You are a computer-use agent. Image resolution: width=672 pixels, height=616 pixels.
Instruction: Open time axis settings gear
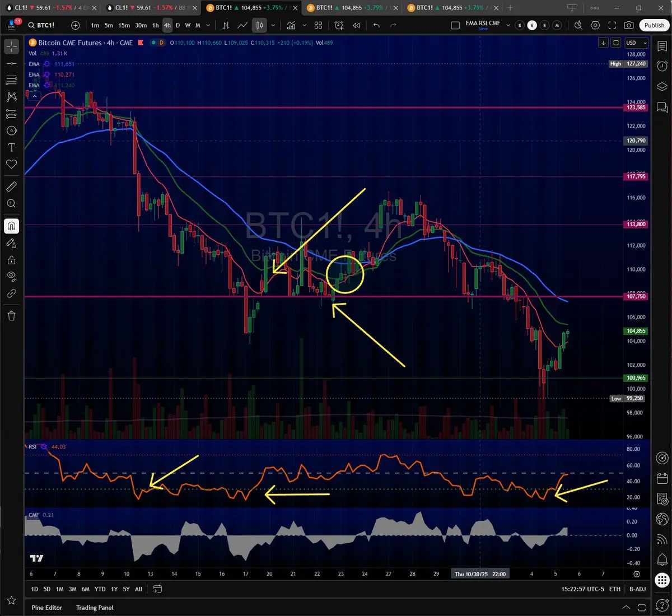point(637,574)
